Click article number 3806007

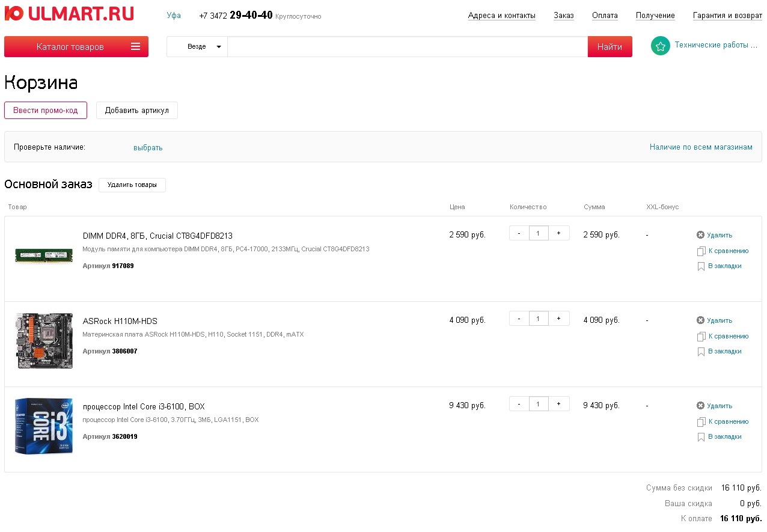coord(125,351)
